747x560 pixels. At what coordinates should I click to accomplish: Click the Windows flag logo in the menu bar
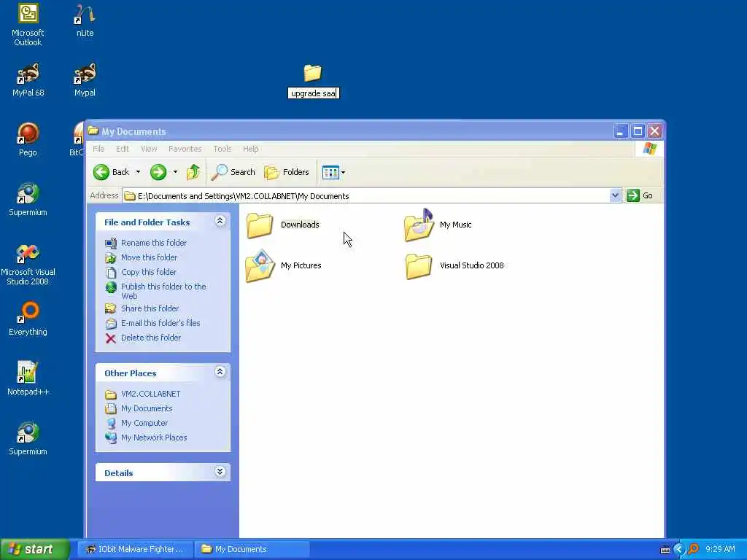coord(649,149)
